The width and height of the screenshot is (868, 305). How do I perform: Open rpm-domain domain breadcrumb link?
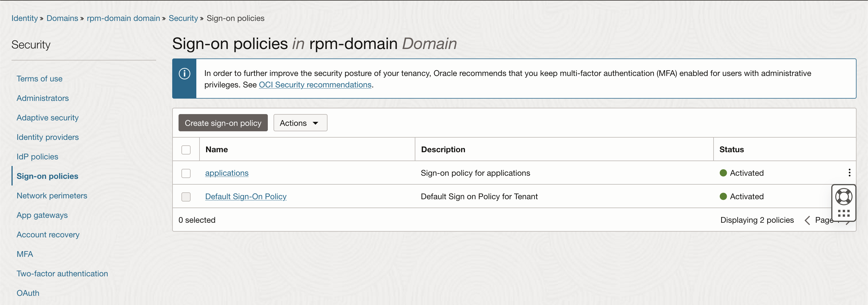(123, 18)
